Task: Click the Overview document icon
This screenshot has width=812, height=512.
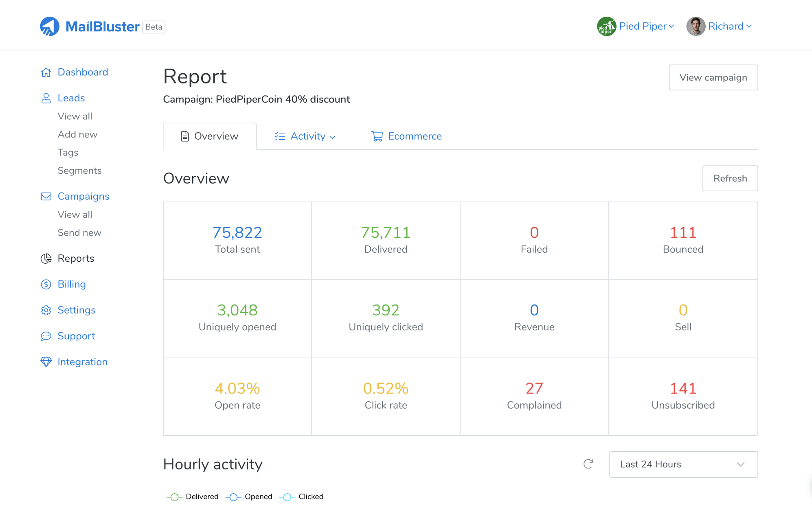Action: [185, 136]
